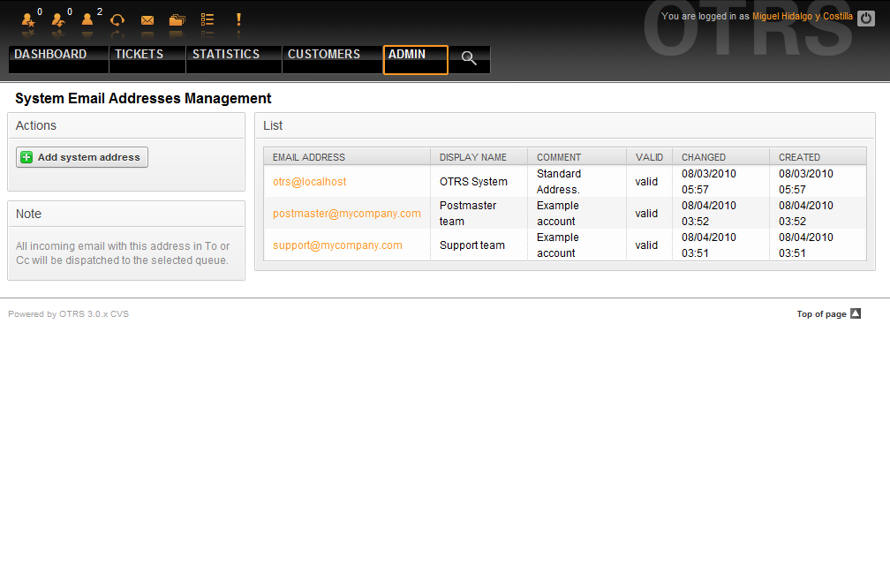
Task: Open support@mycompany.com address link
Action: (x=337, y=245)
